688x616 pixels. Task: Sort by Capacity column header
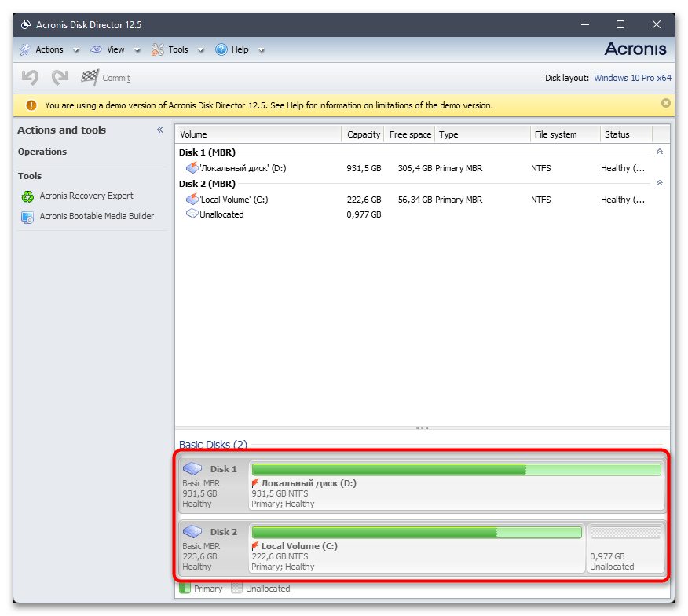pos(364,134)
